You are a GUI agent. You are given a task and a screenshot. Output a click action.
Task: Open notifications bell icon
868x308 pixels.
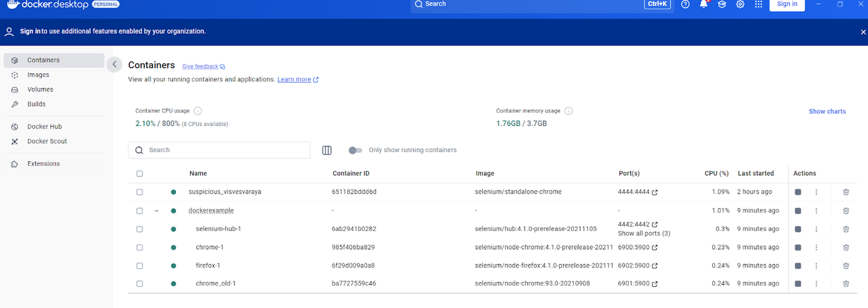tap(704, 4)
